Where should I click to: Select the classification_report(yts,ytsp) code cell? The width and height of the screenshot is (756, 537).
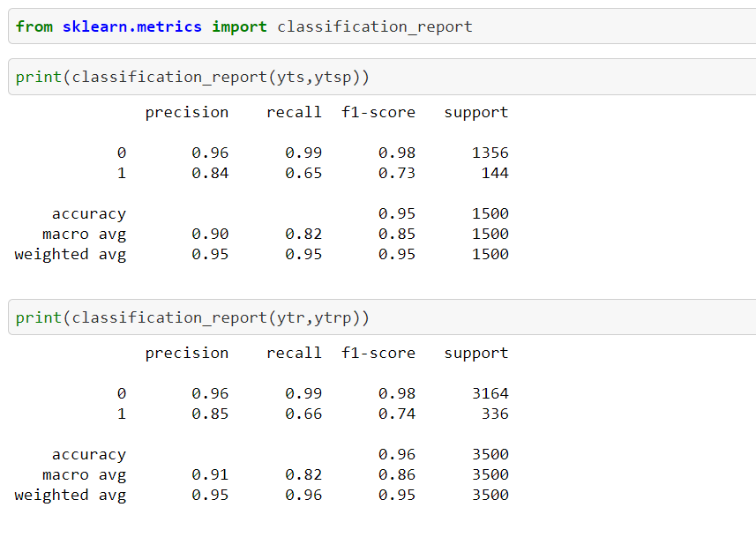coord(382,77)
